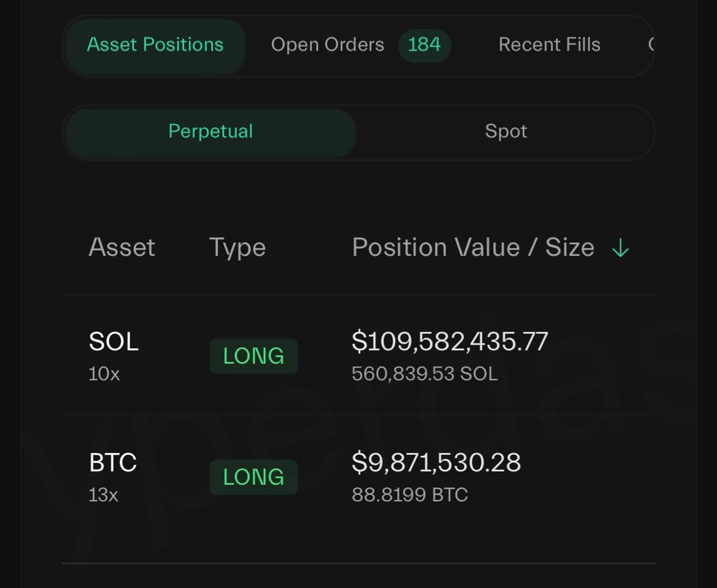
Task: Click the 184 open orders count badge
Action: [x=424, y=45]
